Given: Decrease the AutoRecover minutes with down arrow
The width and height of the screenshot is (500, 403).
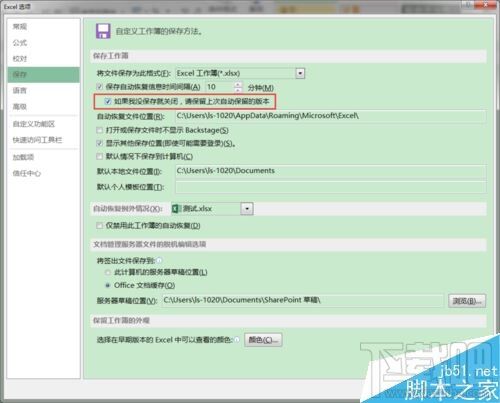Looking at the screenshot, I should coord(238,90).
